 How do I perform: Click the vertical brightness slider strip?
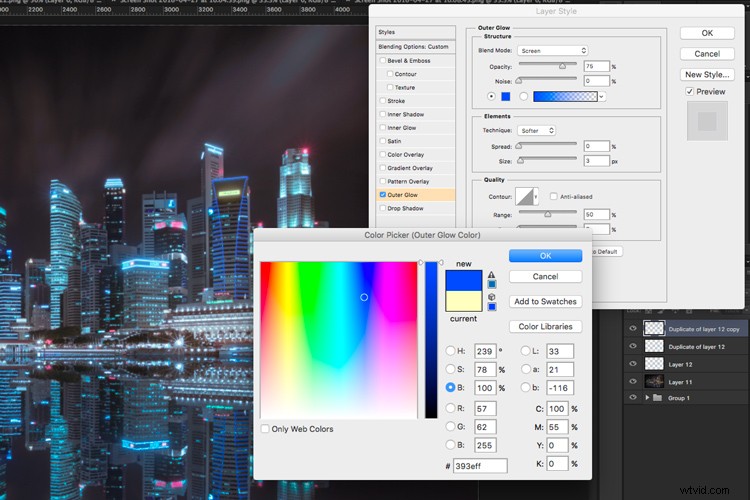coord(431,340)
